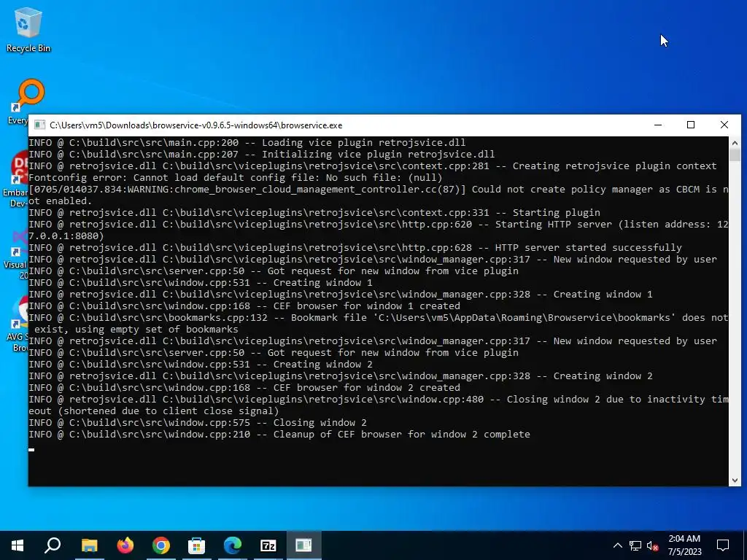Click the console's blinking cursor line
Viewport: 747px width, 560px height.
(31, 449)
